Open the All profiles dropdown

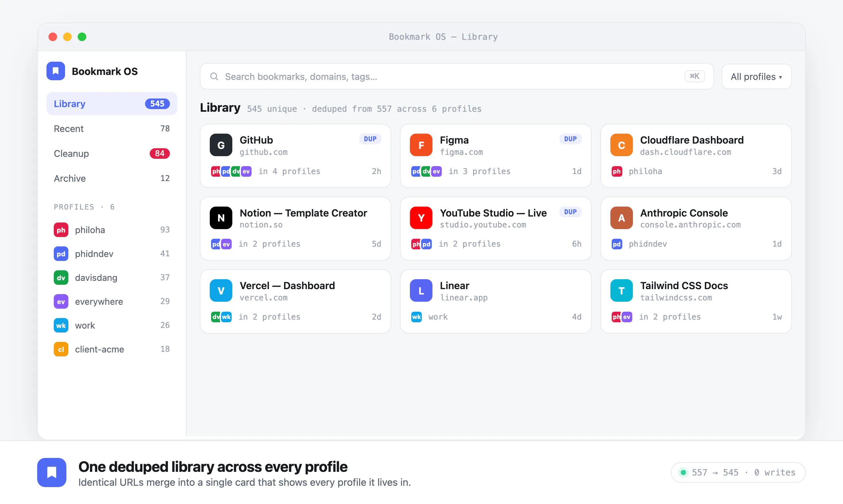[x=756, y=76]
